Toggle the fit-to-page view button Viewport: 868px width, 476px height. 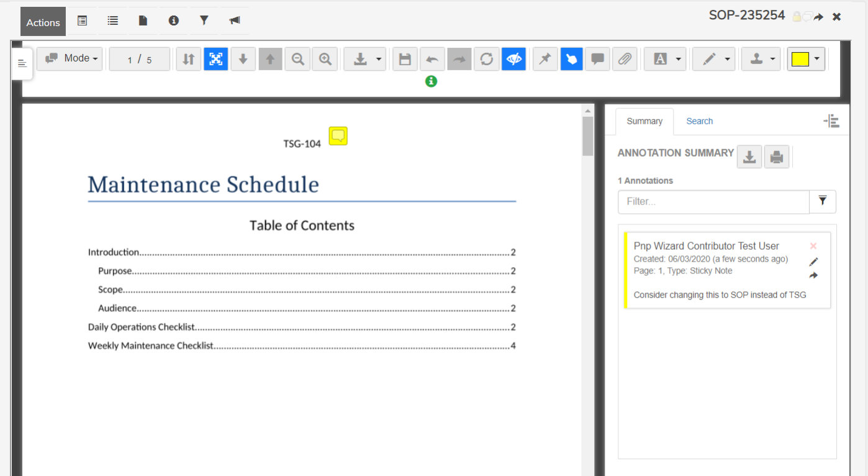point(215,59)
